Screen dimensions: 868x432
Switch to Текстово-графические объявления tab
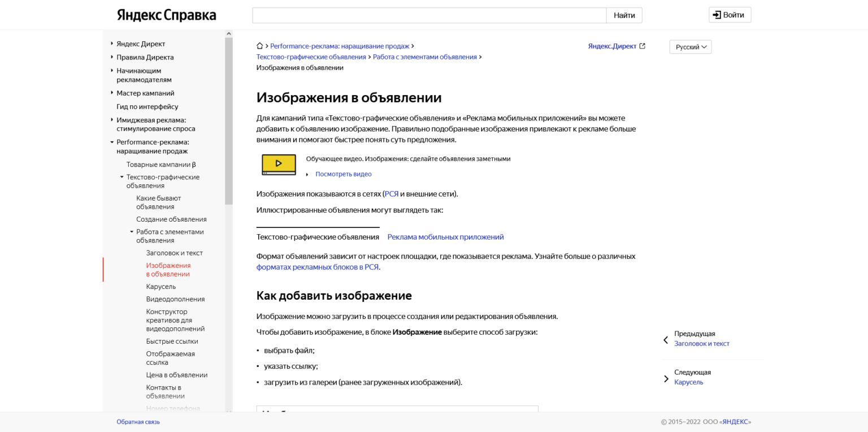pyautogui.click(x=318, y=237)
